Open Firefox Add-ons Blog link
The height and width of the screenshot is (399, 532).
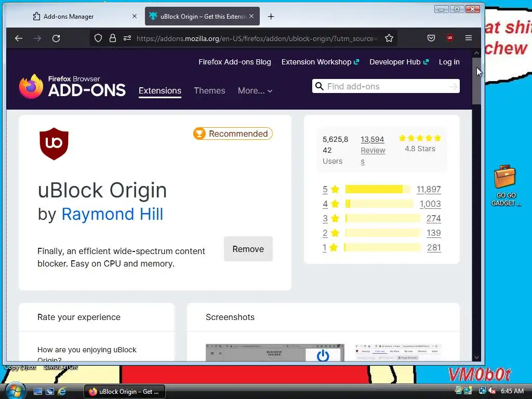[x=235, y=62]
